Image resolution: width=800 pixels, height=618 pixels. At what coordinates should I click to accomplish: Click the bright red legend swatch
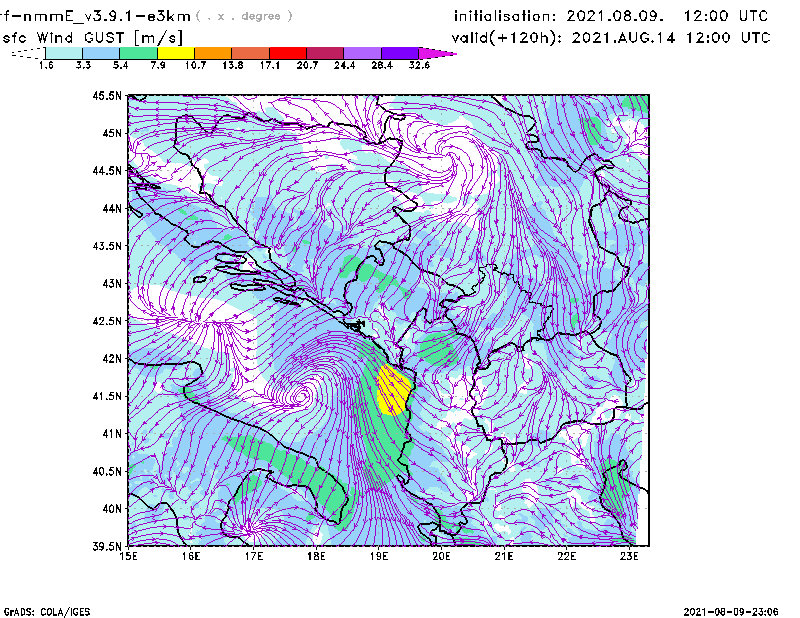tap(288, 53)
